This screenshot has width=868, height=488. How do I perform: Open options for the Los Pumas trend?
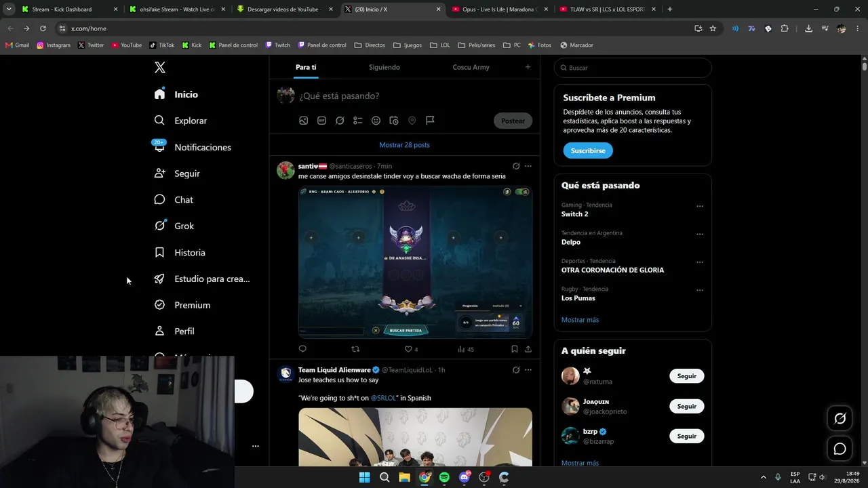(x=700, y=291)
